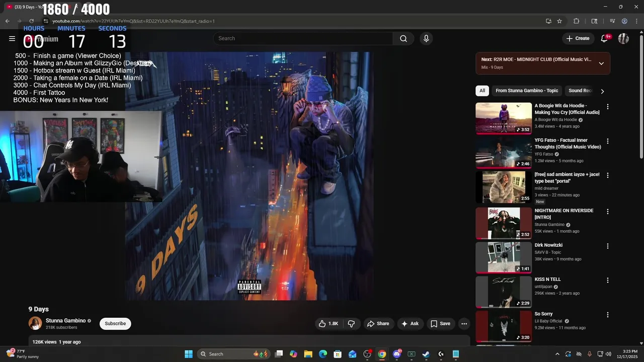The image size is (644, 362).
Task: Open the YouTube account avatar menu
Action: [623, 39]
